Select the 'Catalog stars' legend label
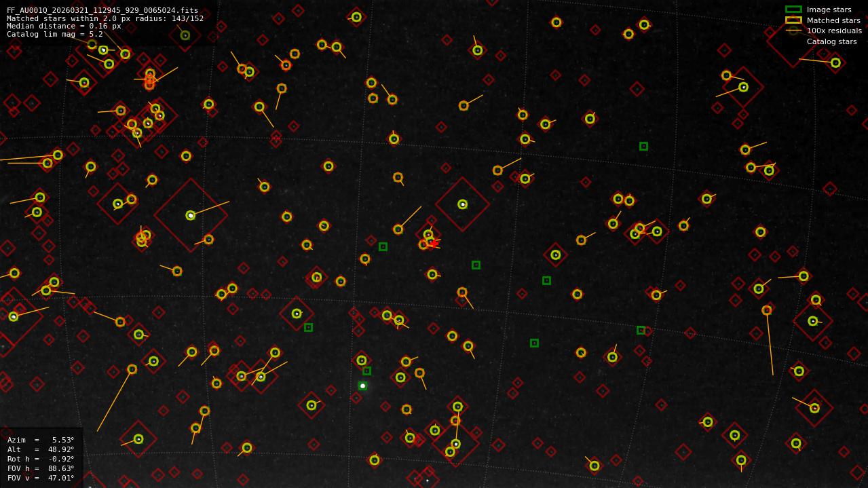The width and height of the screenshot is (868, 488). [x=831, y=41]
